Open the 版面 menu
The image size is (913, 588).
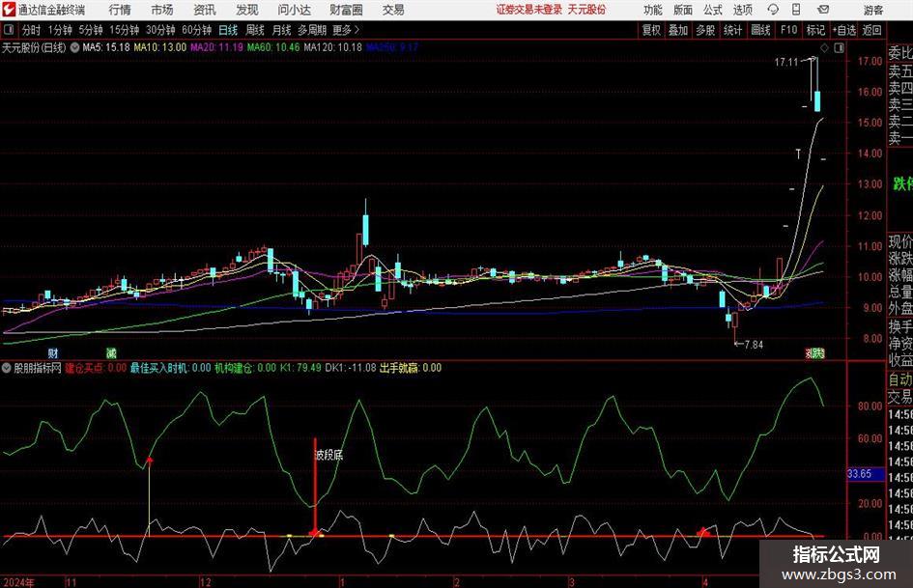click(682, 10)
